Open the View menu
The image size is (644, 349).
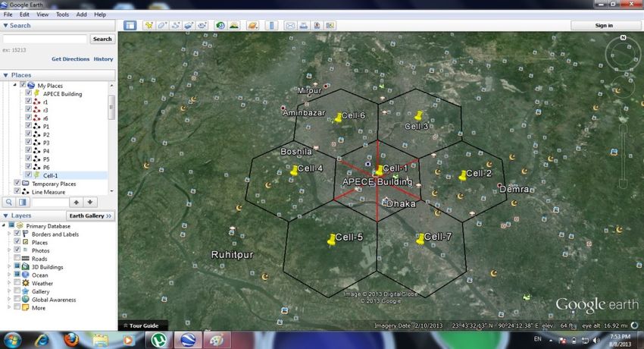pyautogui.click(x=42, y=14)
